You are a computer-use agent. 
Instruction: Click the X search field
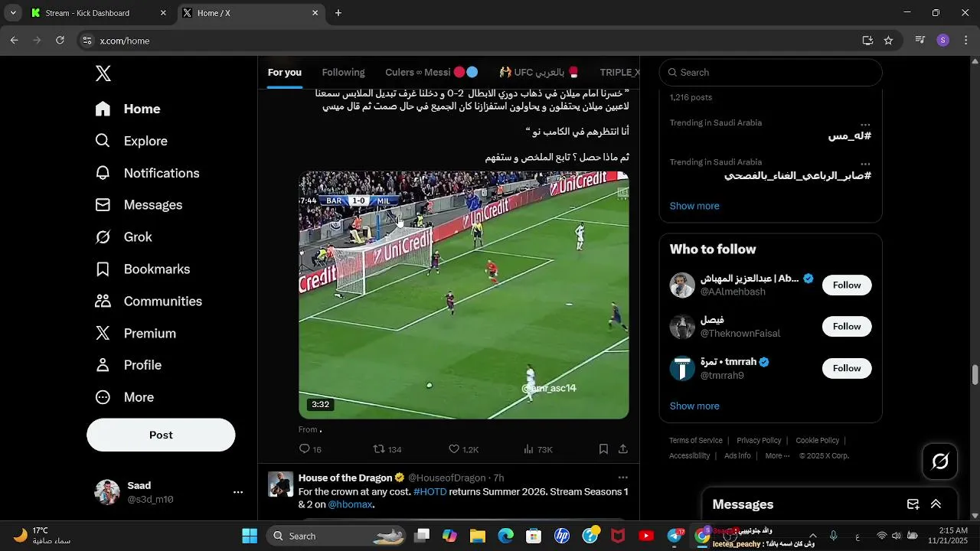point(770,72)
